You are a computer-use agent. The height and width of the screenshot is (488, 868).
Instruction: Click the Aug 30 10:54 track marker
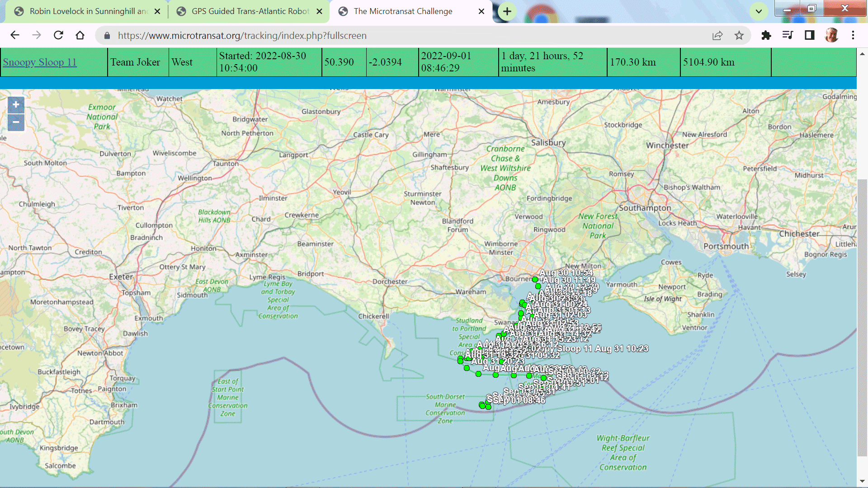click(535, 279)
